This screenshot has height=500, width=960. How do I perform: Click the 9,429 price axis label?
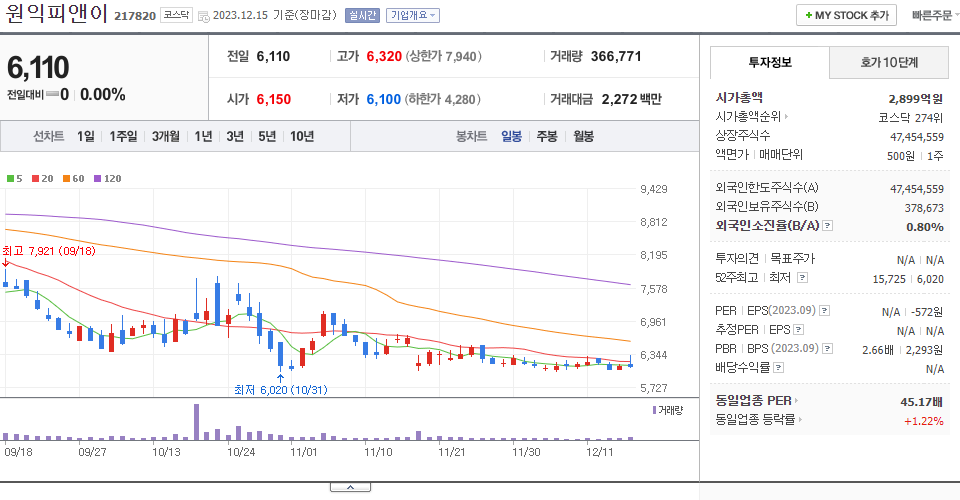pos(654,189)
